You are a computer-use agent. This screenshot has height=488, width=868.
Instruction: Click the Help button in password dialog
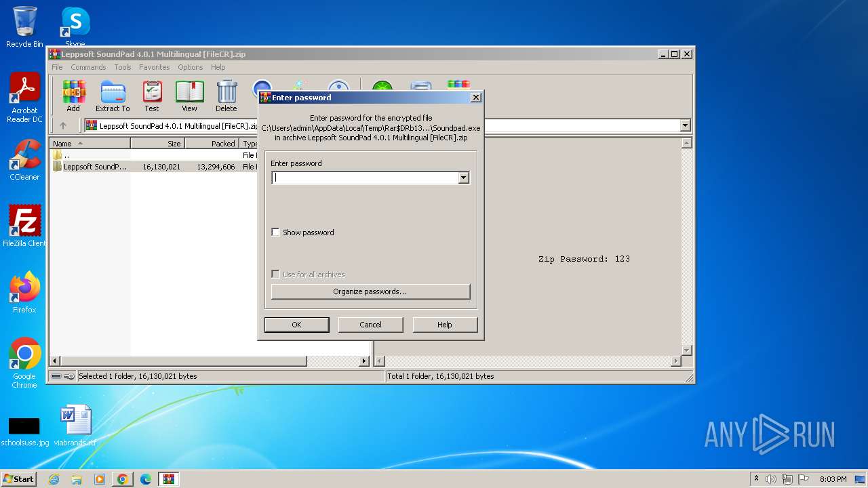click(x=444, y=325)
